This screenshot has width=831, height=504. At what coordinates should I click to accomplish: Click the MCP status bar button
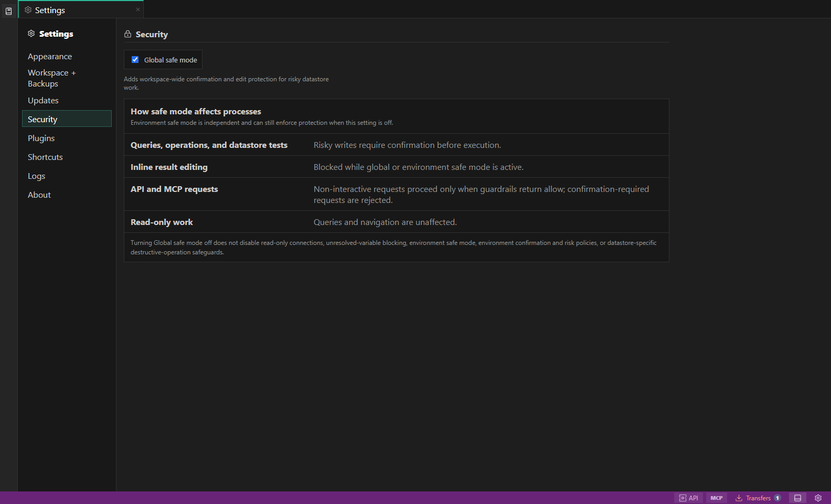click(717, 498)
